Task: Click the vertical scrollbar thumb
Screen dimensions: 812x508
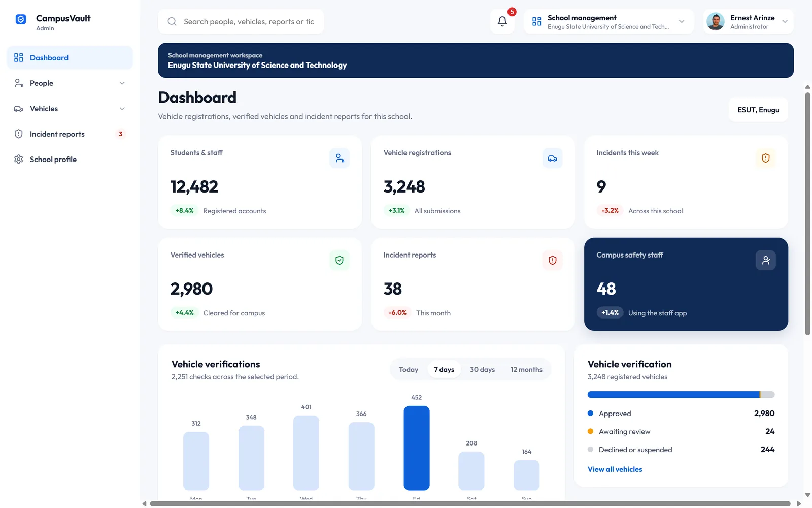Action: [807, 213]
